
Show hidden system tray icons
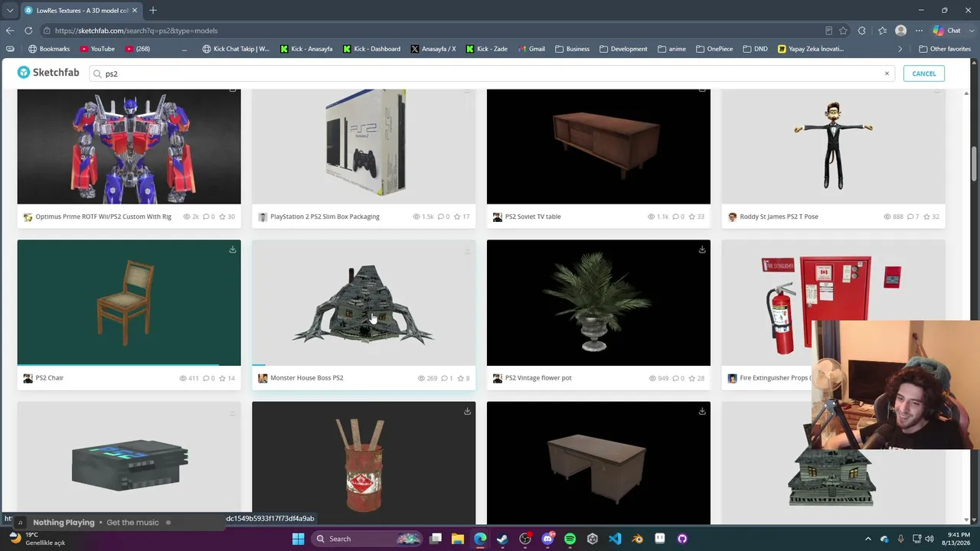(x=867, y=539)
